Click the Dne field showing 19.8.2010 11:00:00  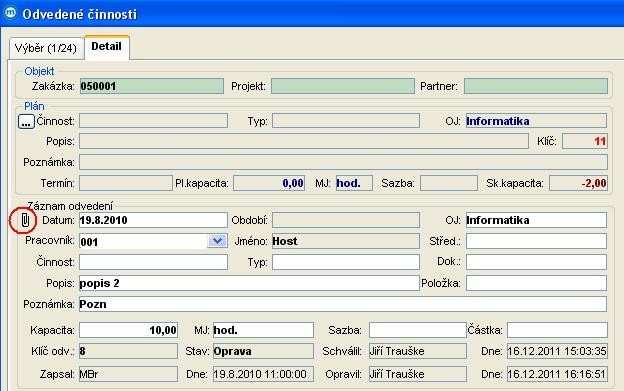263,374
